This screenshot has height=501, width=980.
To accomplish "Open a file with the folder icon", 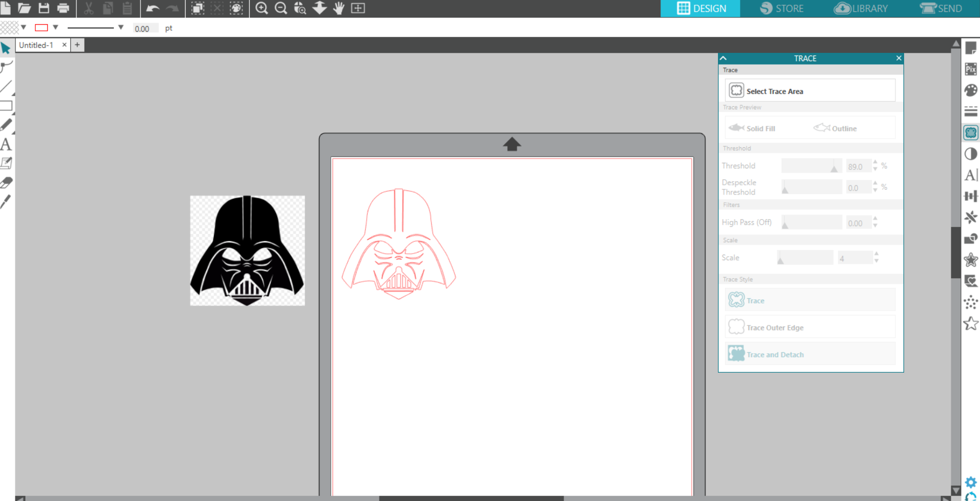I will [x=24, y=8].
